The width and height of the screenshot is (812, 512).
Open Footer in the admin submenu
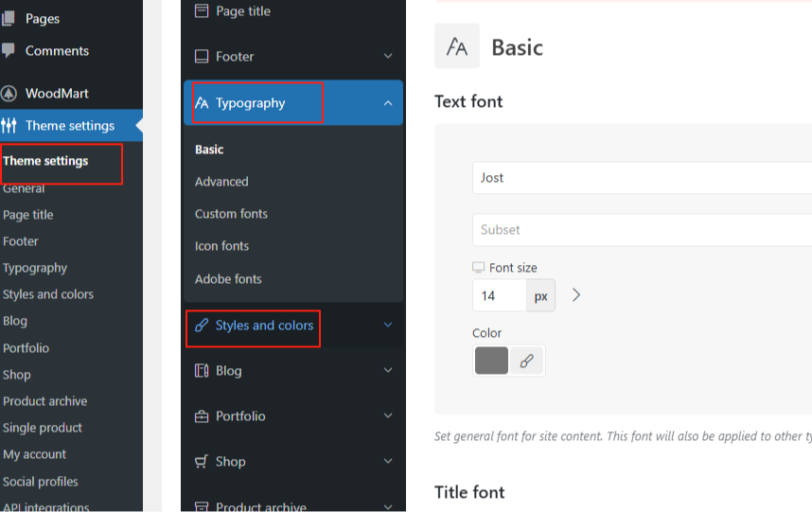(21, 241)
